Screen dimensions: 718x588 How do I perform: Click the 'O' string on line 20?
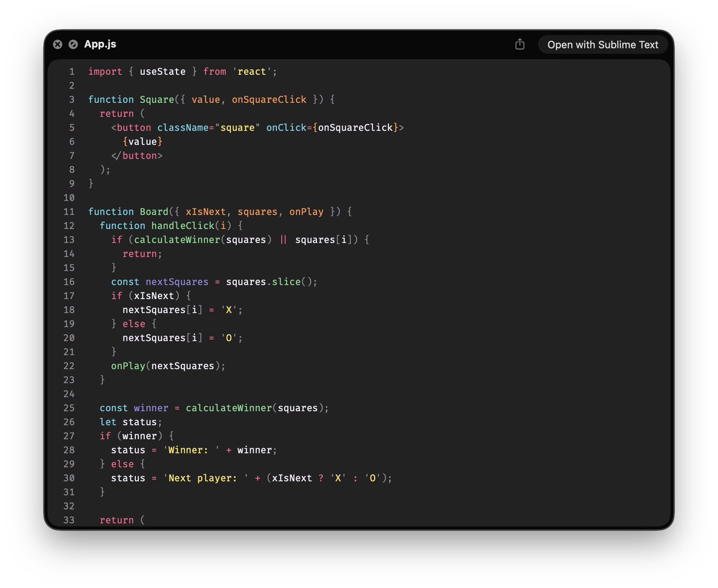(229, 338)
